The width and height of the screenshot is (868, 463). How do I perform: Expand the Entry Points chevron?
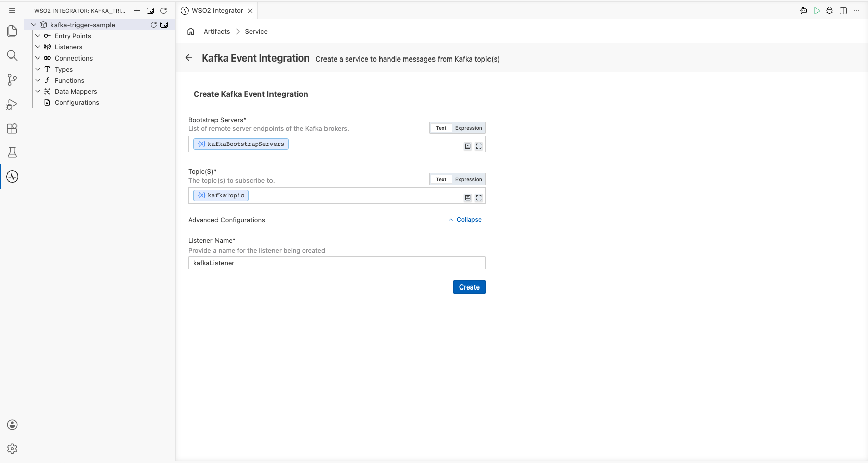pos(38,36)
